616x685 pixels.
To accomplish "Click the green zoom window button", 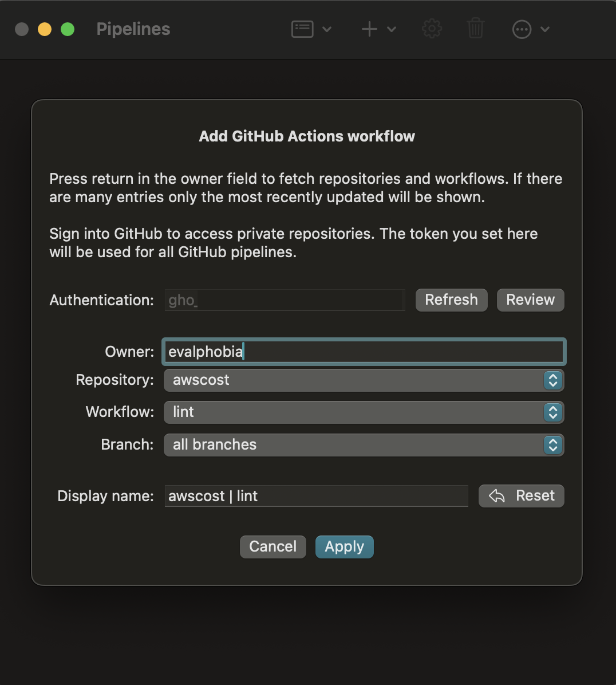I will point(68,29).
